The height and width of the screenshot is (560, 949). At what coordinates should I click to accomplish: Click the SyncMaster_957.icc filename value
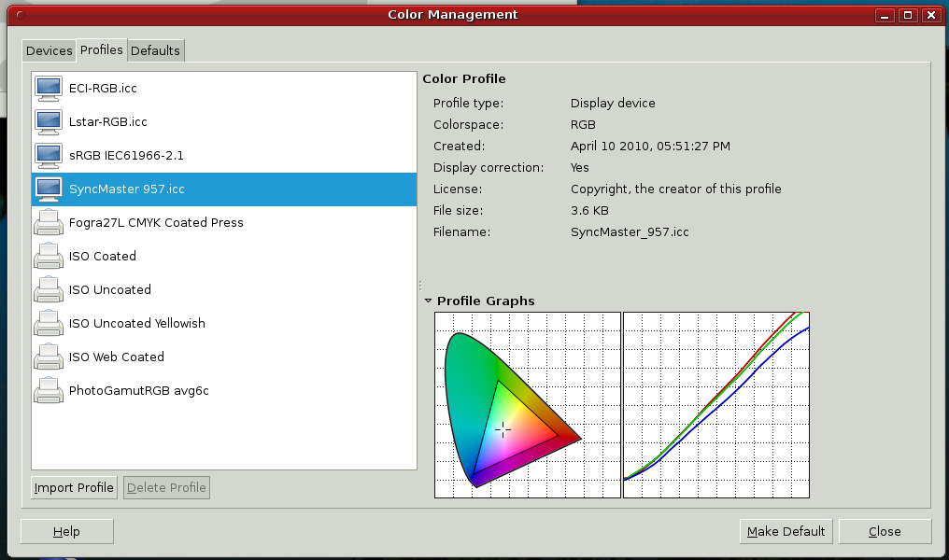point(630,232)
